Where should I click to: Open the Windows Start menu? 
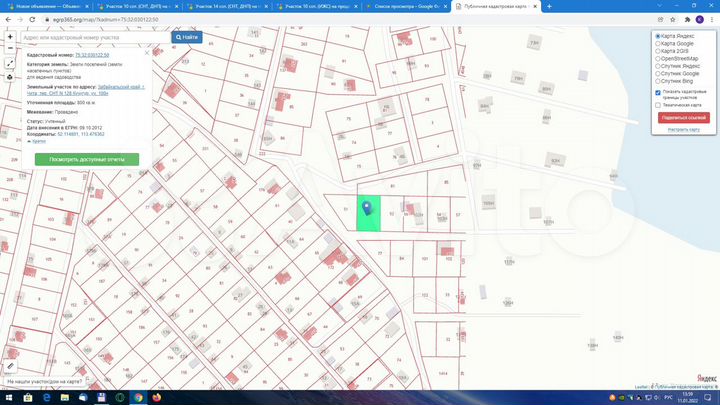tap(9, 397)
